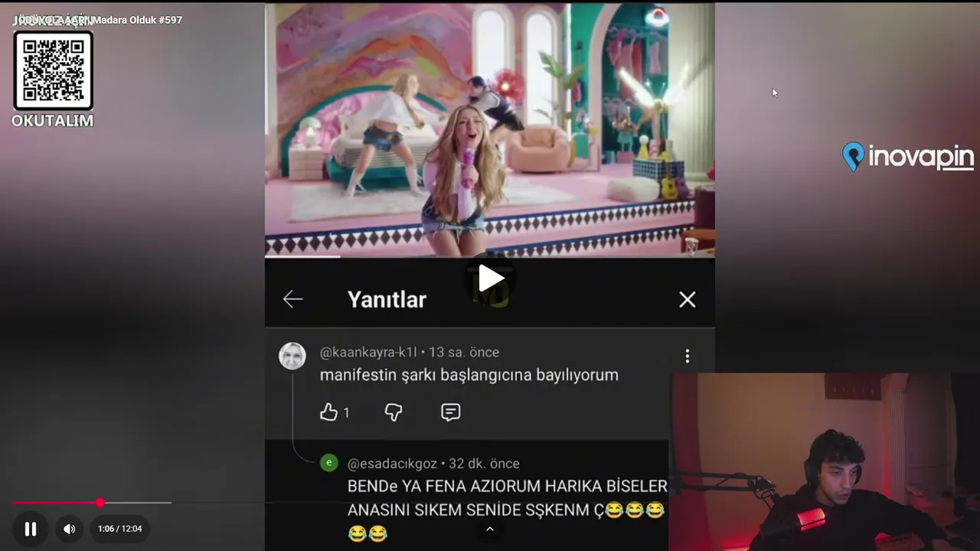Viewport: 980px width, 551px height.
Task: Like the comment by @kaankayra-k1l
Action: pyautogui.click(x=328, y=412)
